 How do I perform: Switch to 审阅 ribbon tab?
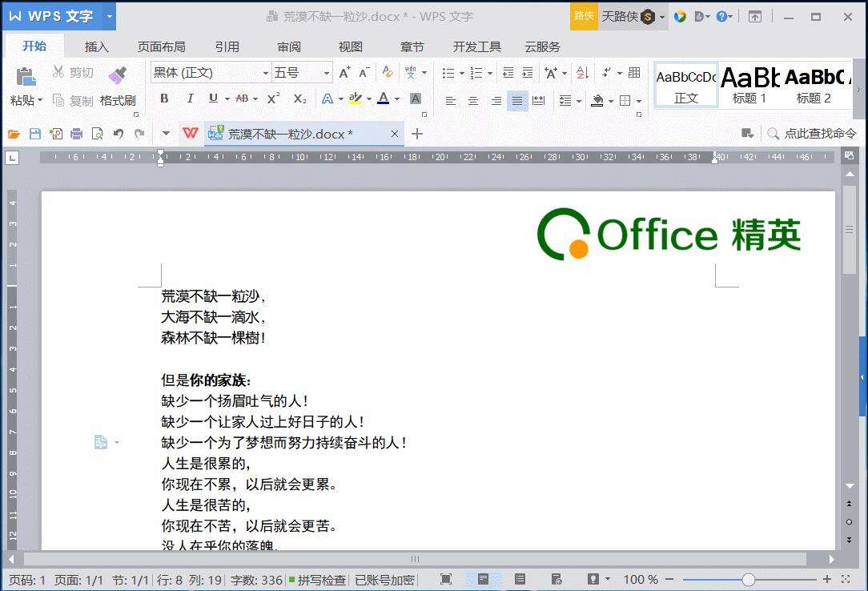click(289, 47)
